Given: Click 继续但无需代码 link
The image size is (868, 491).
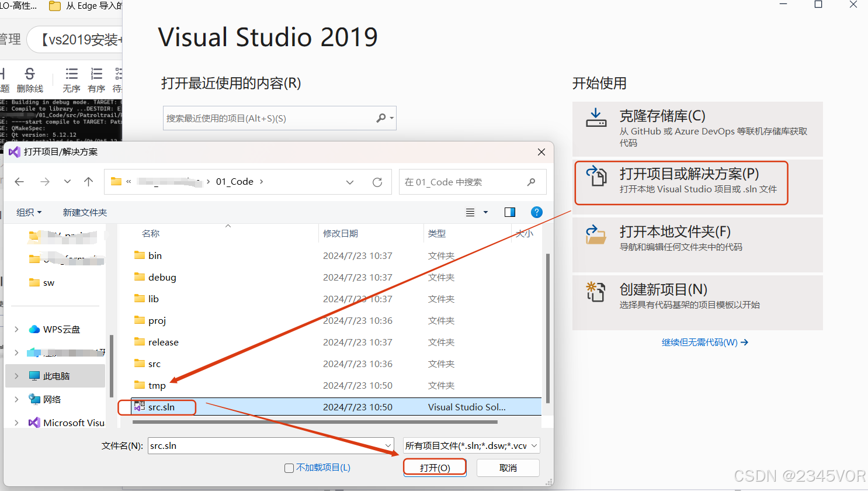Looking at the screenshot, I should [x=705, y=343].
